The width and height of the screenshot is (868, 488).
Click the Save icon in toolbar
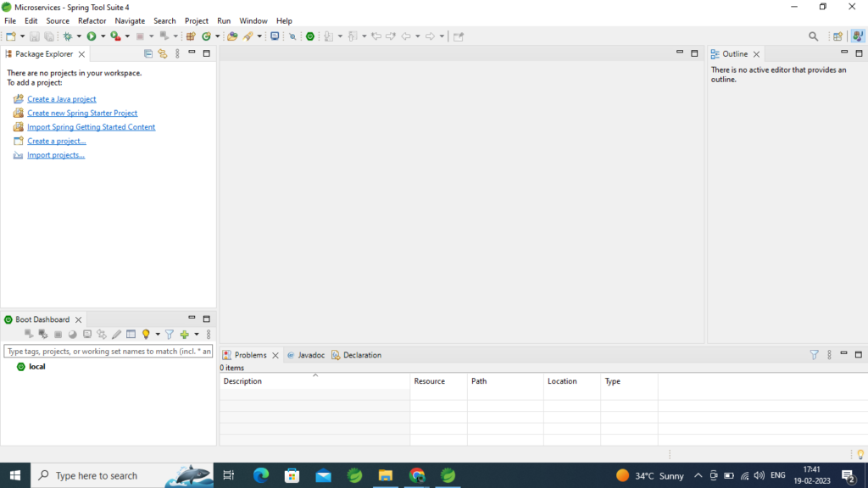[34, 36]
